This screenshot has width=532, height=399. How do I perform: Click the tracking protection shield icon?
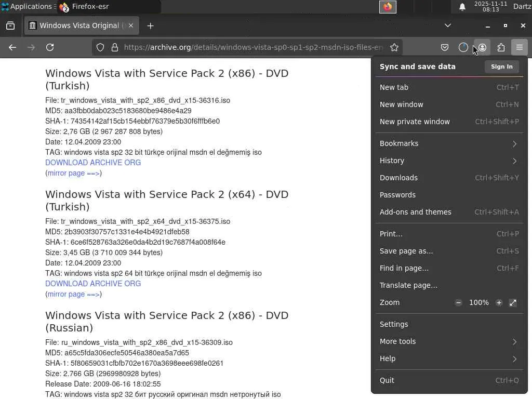pos(100,47)
